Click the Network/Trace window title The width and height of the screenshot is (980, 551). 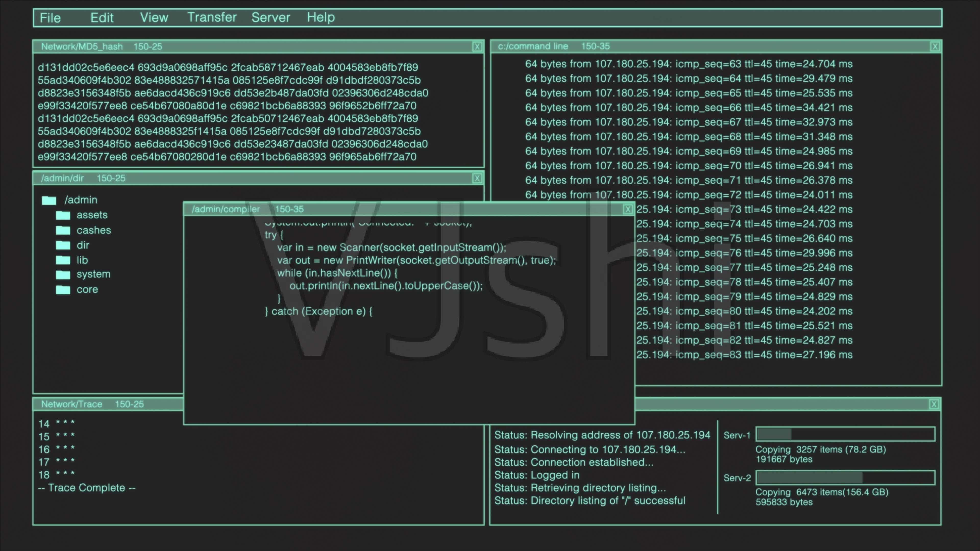click(71, 404)
